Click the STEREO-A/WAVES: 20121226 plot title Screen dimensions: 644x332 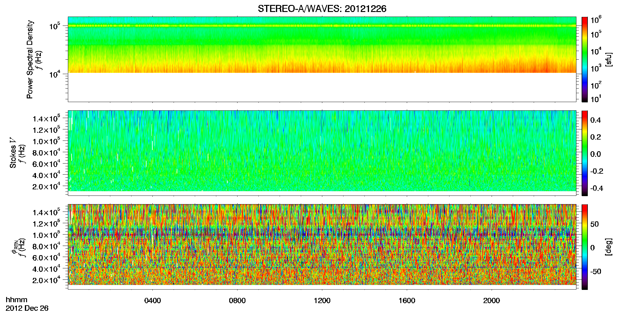(x=322, y=9)
